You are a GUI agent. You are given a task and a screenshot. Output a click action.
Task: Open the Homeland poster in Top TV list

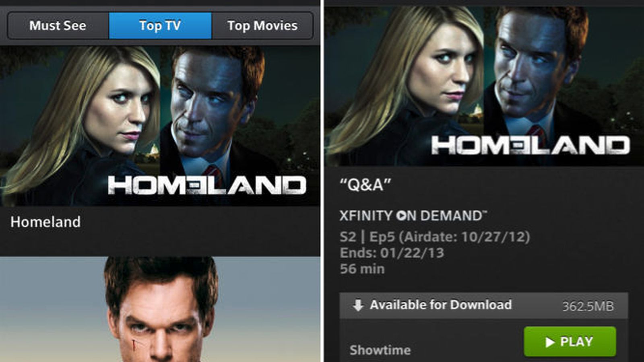point(160,126)
